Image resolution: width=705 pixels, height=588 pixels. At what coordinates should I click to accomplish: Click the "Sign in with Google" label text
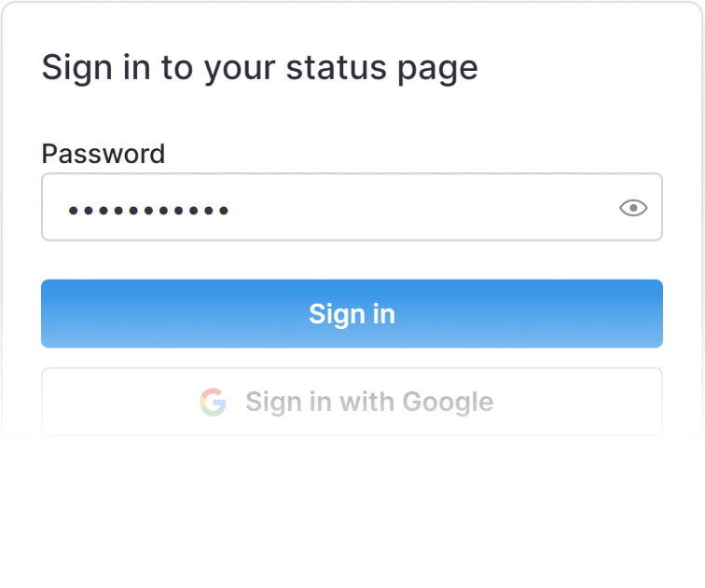(369, 402)
